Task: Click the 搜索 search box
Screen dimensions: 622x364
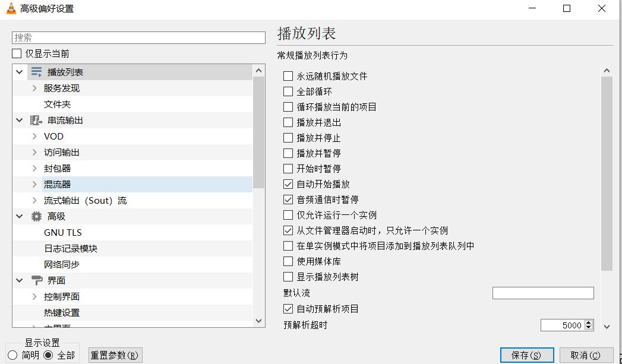Action: (x=138, y=37)
